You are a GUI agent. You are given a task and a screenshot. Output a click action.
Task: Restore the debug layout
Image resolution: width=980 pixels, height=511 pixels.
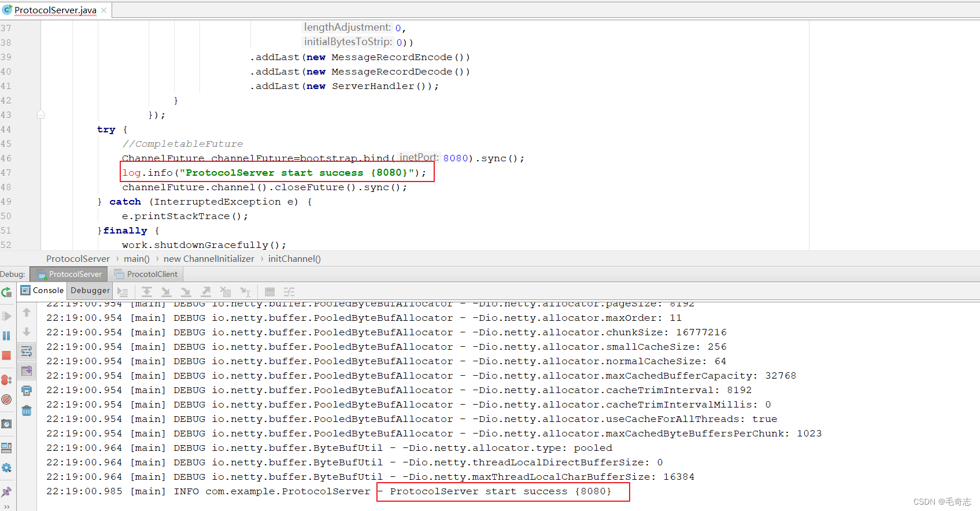pyautogui.click(x=6, y=448)
